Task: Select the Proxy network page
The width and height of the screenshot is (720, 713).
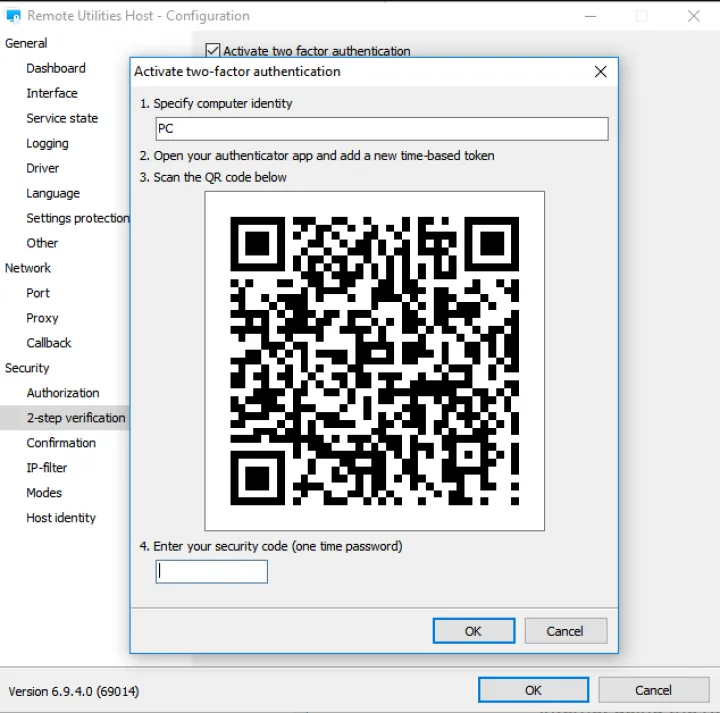Action: (x=42, y=318)
